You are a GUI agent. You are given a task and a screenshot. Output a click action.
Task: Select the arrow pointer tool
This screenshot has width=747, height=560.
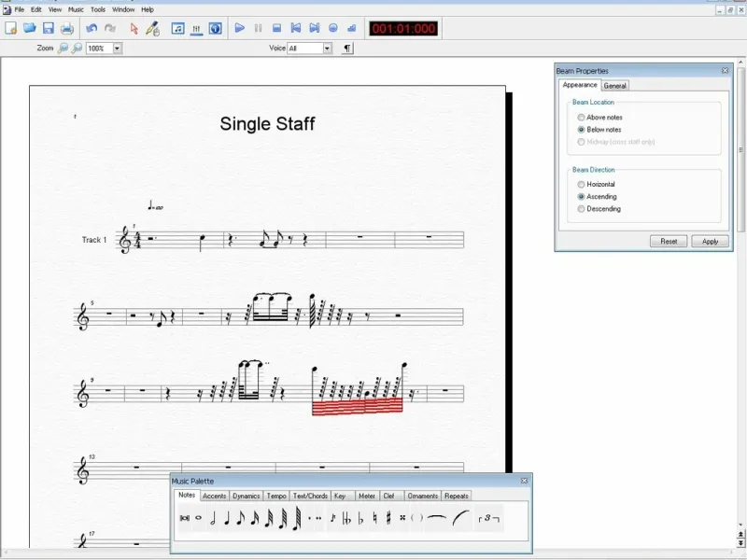[x=134, y=29]
